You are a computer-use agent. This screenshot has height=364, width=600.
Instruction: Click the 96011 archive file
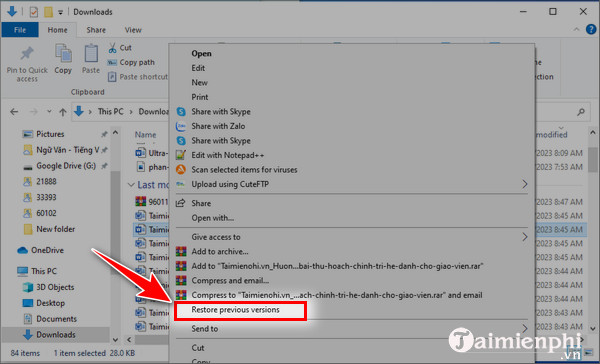point(152,202)
